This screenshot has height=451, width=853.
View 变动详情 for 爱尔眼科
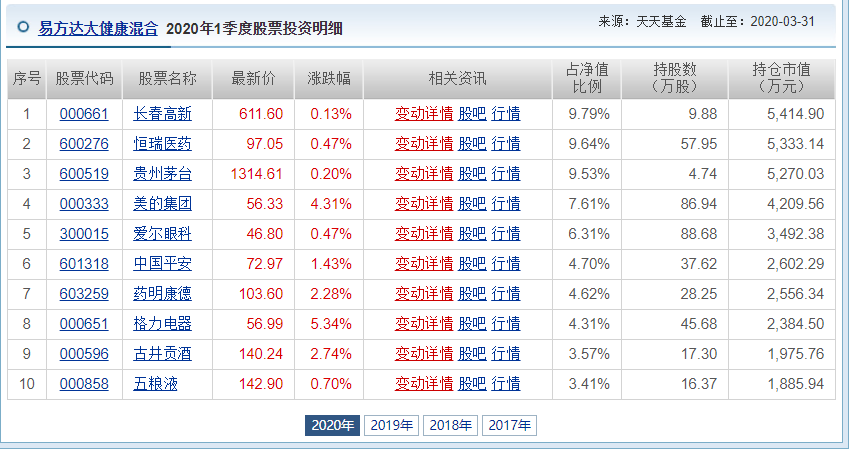[x=424, y=234]
